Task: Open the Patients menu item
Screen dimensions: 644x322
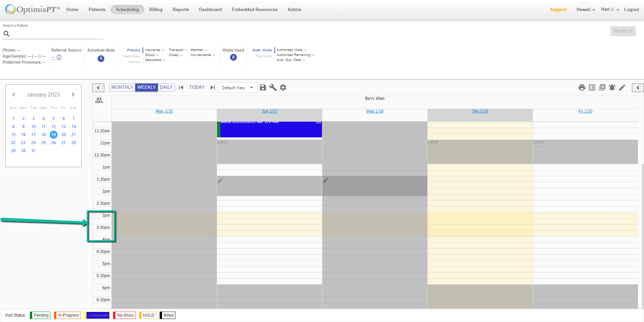Action: 97,9
